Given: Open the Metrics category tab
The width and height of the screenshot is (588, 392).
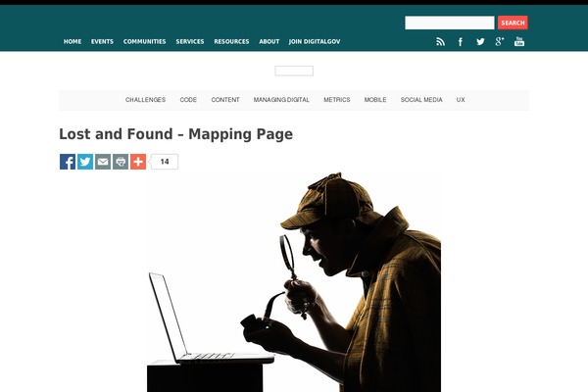Looking at the screenshot, I should (337, 100).
